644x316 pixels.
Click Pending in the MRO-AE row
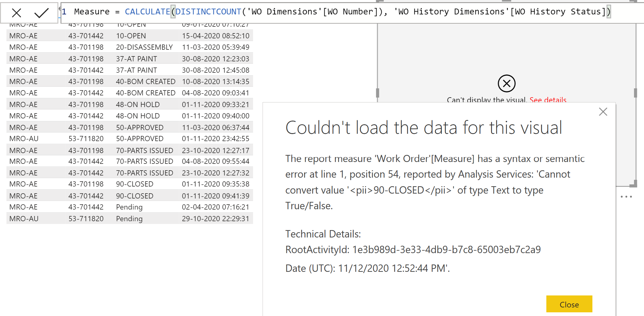point(129,207)
